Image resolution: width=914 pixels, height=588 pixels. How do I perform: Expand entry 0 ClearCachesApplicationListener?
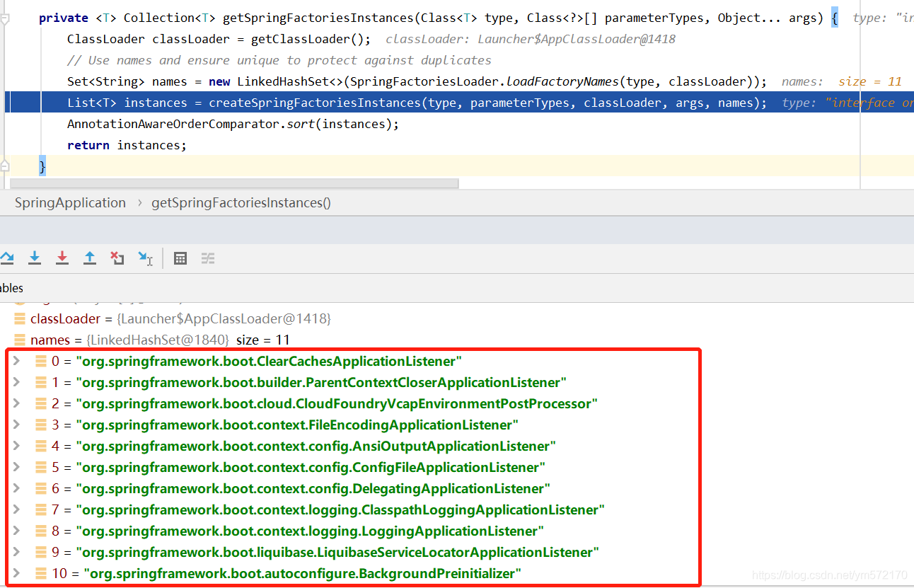pyautogui.click(x=18, y=362)
